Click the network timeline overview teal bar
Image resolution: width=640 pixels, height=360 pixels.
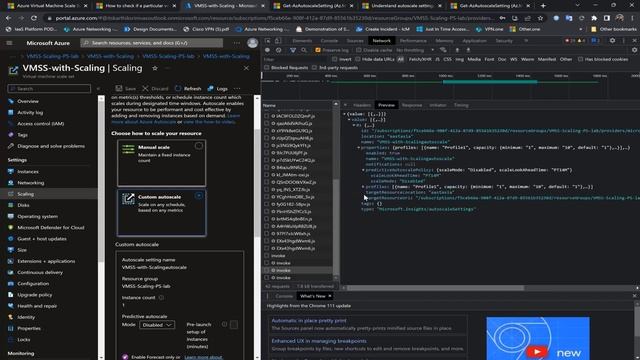tap(490, 82)
